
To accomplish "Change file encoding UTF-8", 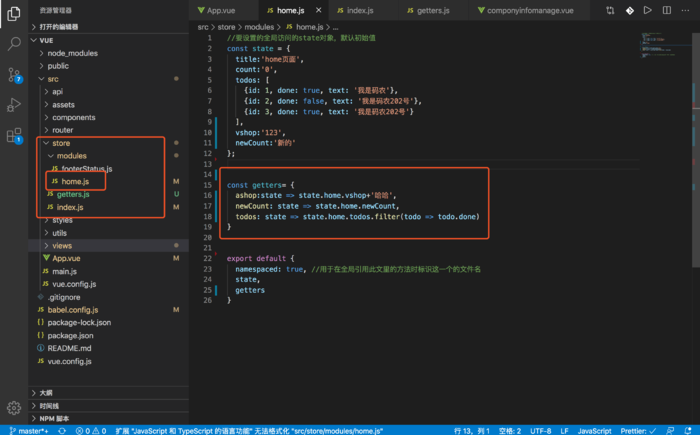I will click(x=541, y=431).
